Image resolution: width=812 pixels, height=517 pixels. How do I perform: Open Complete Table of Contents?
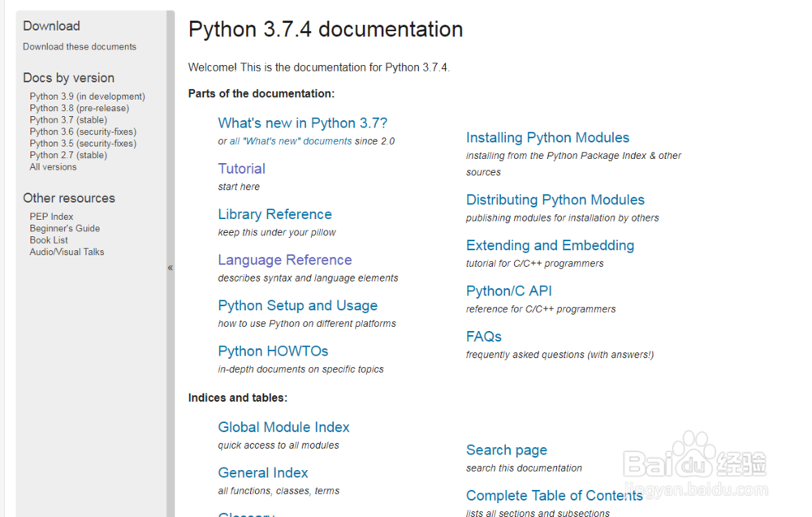pos(554,495)
